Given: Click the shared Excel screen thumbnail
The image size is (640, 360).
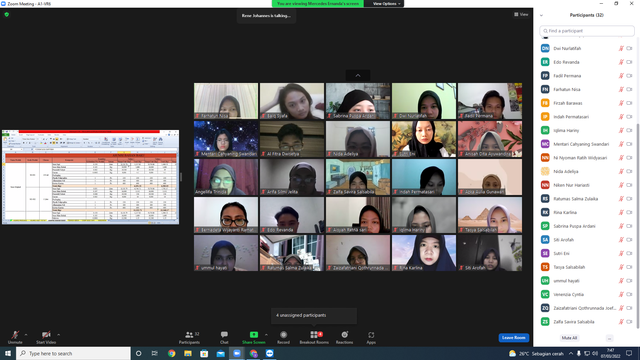Looking at the screenshot, I should (90, 177).
